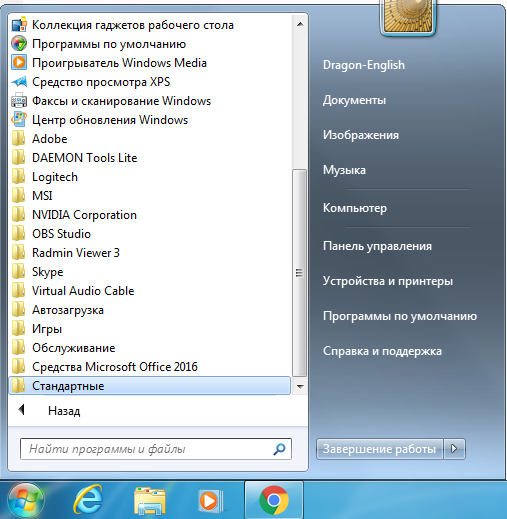Click the Игры folder icon
The image size is (507, 519).
[18, 329]
